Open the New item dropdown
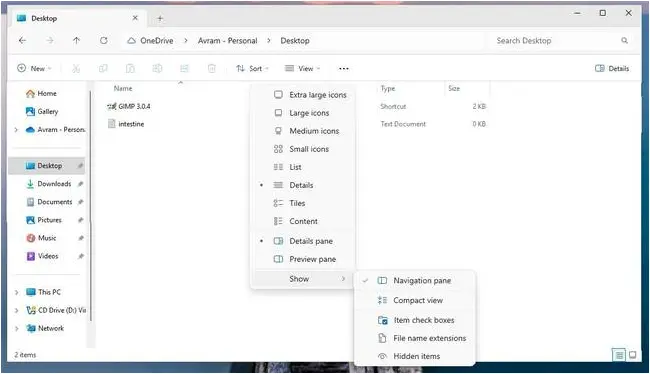This screenshot has width=650, height=374. click(x=34, y=68)
